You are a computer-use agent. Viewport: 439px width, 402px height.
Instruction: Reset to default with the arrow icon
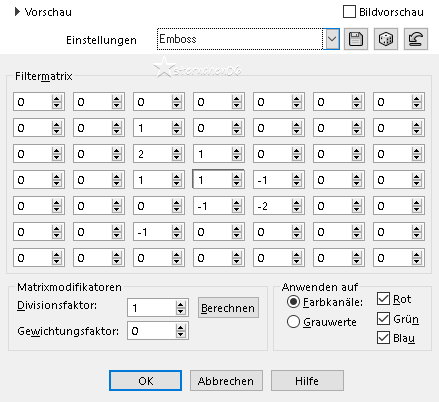(x=416, y=39)
